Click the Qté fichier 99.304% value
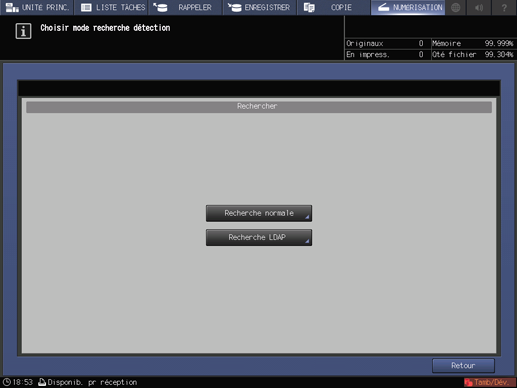The width and height of the screenshot is (517, 388). [x=499, y=55]
